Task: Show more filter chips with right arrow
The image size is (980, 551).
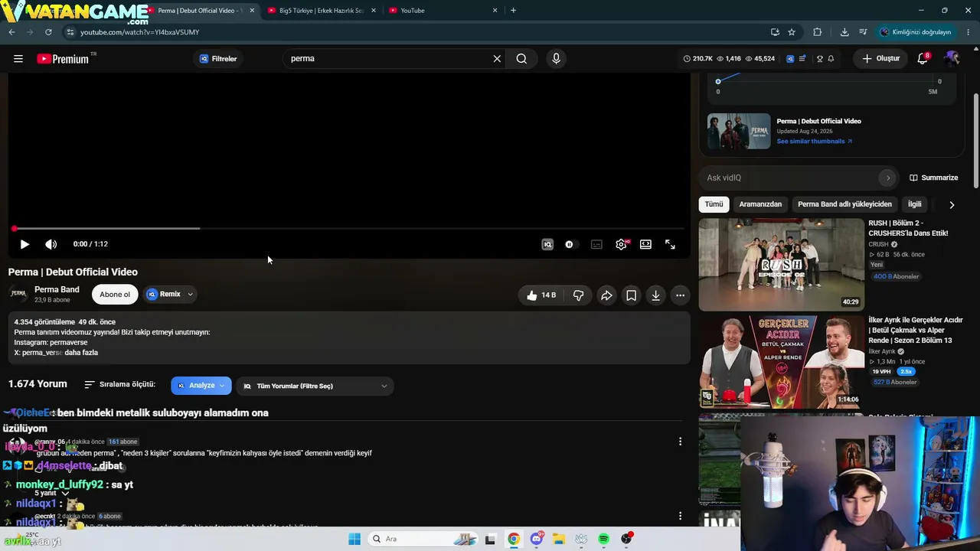Action: coord(952,204)
